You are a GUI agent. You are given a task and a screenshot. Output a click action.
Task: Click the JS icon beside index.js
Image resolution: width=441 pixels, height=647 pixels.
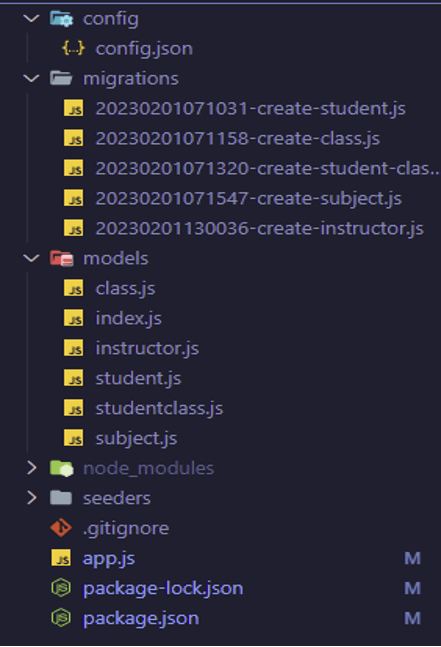(x=73, y=318)
